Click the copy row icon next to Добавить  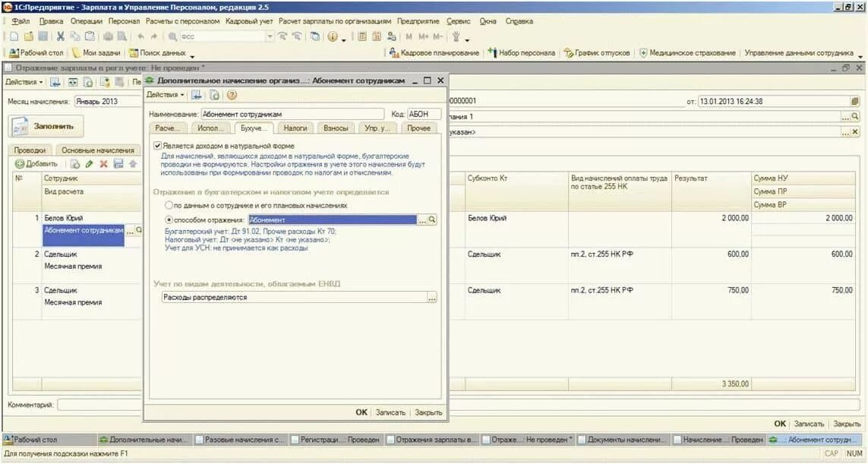click(74, 164)
